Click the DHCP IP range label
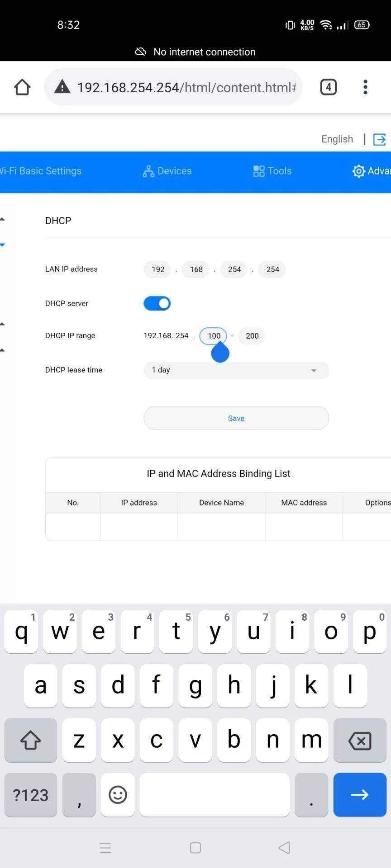The image size is (391, 868). 70,335
